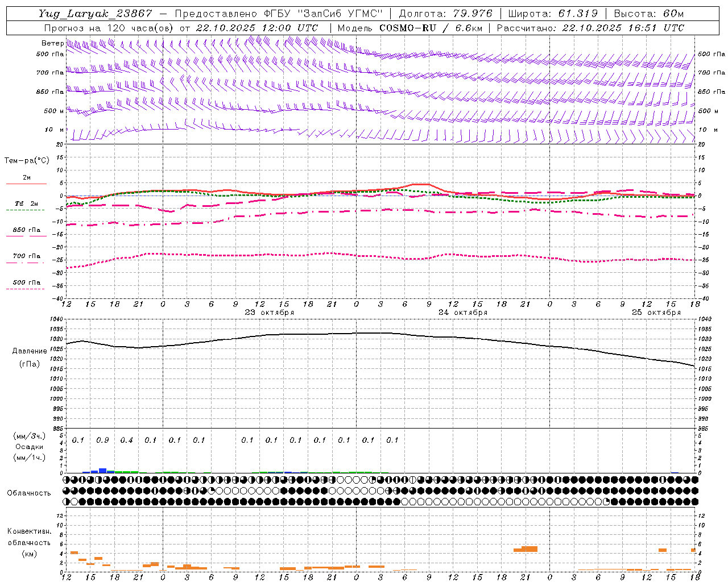This screenshot has width=728, height=582.
Task: Click the 'Тем-ра(°C)' panel label
Action: (x=27, y=161)
